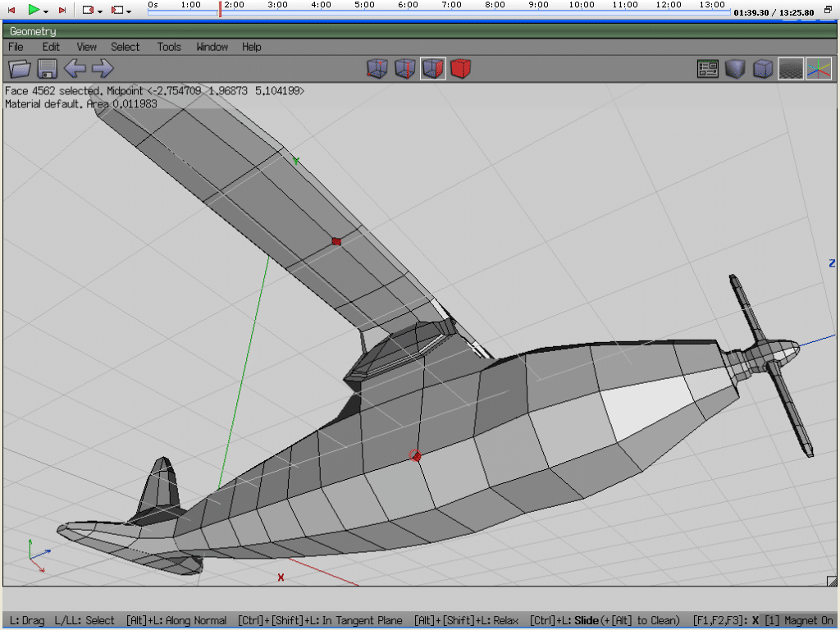
Task: Open the Tools menu
Action: coord(169,47)
